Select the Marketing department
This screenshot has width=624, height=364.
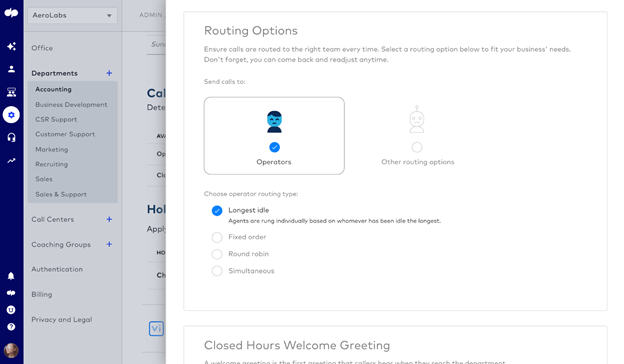click(52, 150)
